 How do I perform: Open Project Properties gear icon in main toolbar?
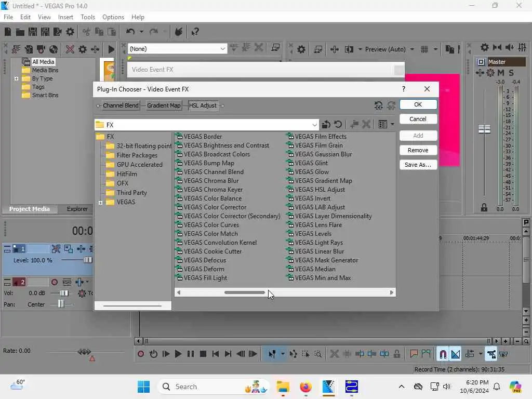click(x=70, y=32)
